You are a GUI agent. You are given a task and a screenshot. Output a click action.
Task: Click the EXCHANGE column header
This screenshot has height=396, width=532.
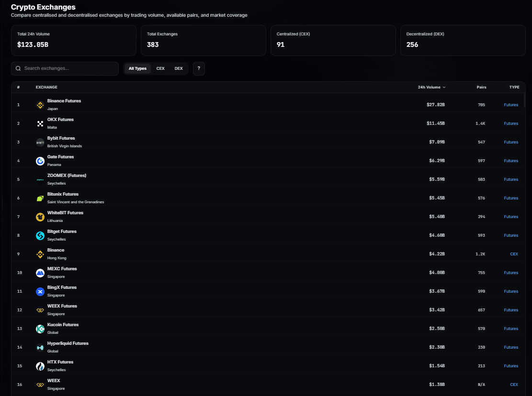tap(46, 87)
